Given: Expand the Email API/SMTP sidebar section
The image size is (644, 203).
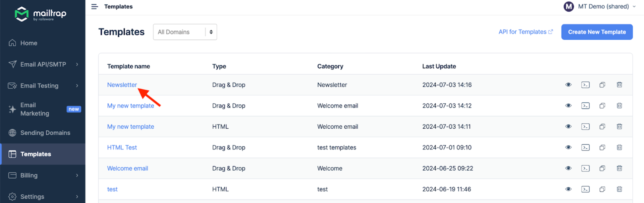Looking at the screenshot, I should pos(43,64).
